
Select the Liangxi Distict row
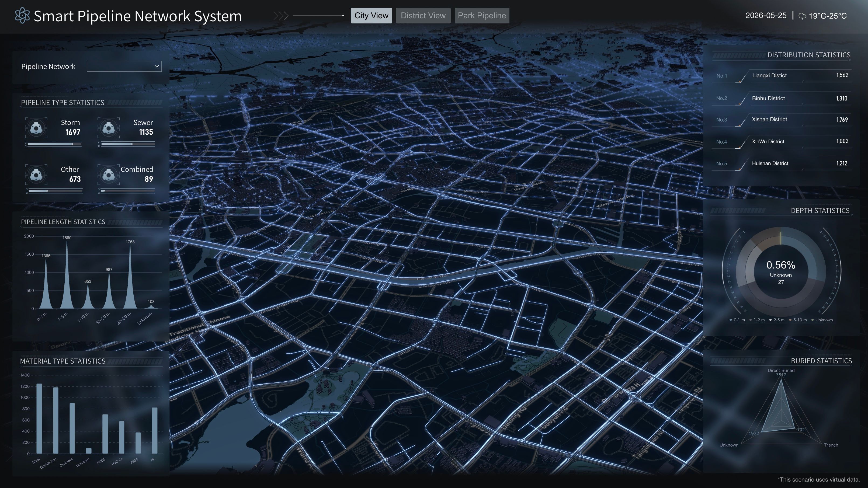782,76
